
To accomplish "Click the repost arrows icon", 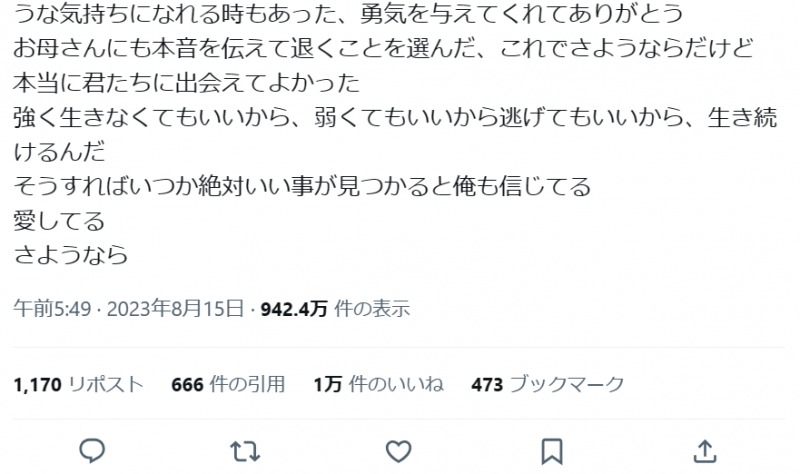I will point(245,452).
